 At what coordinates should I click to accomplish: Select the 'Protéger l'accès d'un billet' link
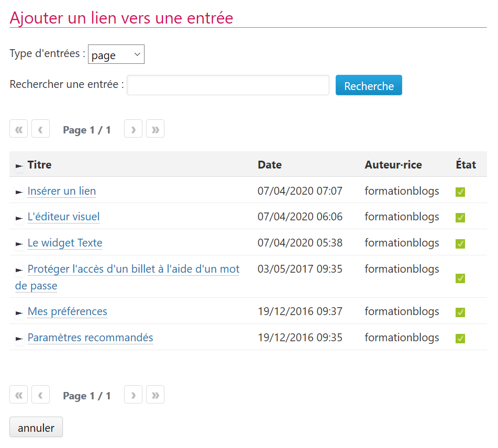[x=133, y=269]
